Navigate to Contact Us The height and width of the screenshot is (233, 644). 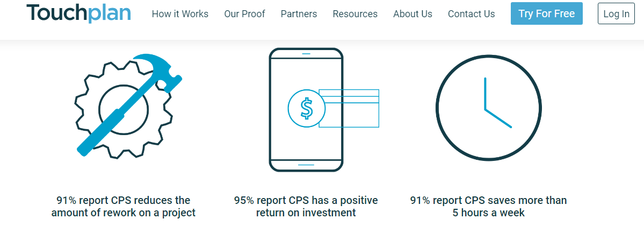coord(471,14)
